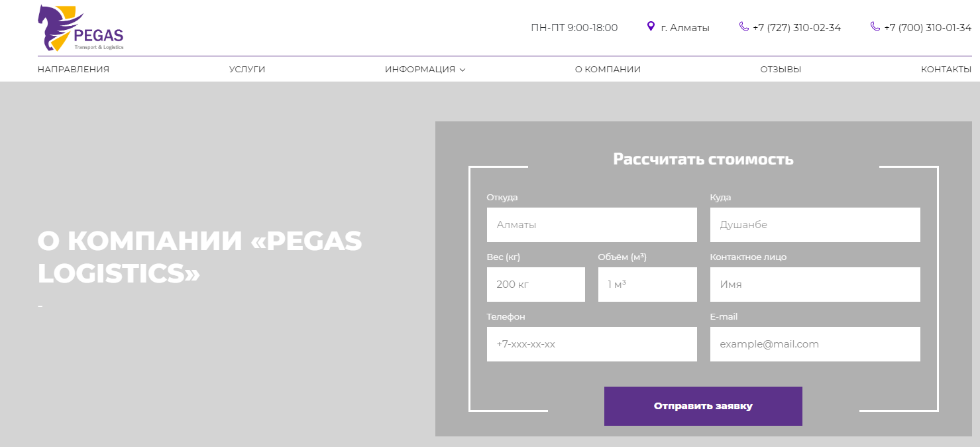Click the ПН-ПТ 9:00-18:00 working hours text
Screen dimensions: 980x447
(574, 27)
